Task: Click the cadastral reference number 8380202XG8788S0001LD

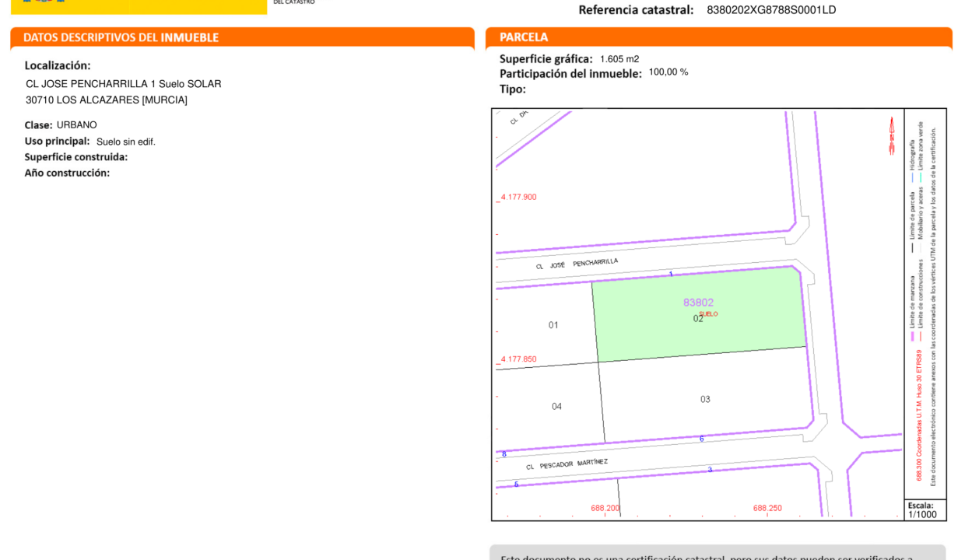Action: click(771, 10)
